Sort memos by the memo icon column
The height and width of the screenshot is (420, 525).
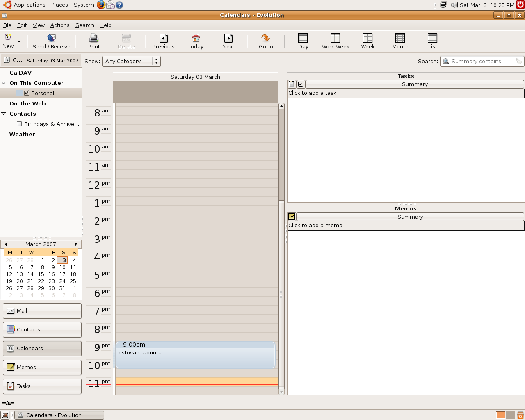point(292,217)
